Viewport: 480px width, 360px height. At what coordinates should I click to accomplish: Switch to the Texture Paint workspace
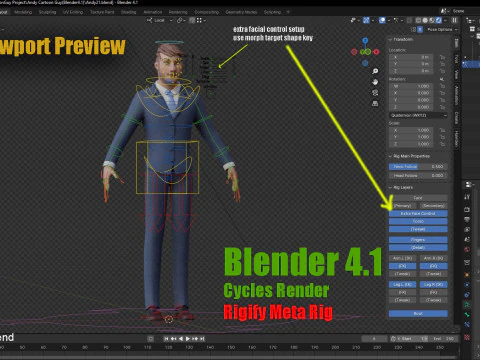[102, 12]
